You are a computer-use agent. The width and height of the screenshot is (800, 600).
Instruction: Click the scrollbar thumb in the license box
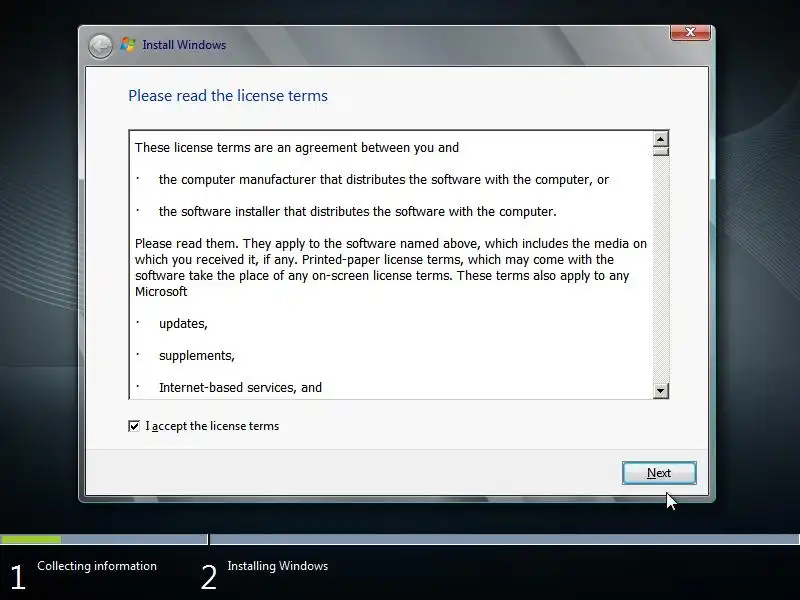tap(661, 152)
